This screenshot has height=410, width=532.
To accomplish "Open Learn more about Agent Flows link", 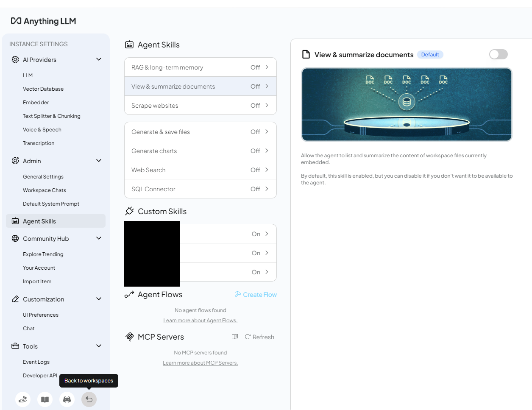I will [x=201, y=321].
